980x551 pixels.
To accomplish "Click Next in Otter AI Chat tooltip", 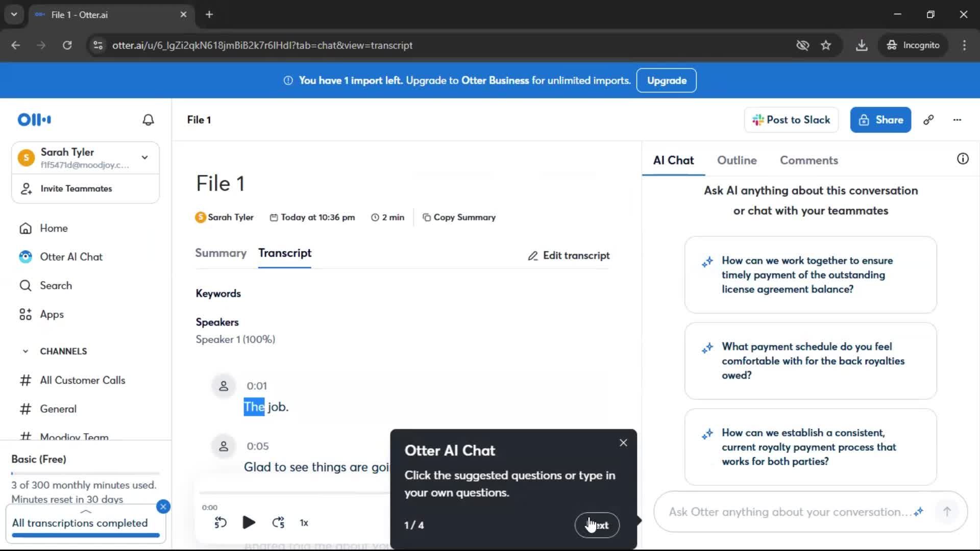I will point(597,525).
